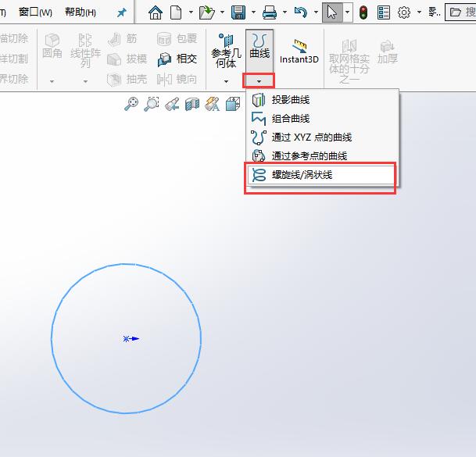Expand the Fillet (圆角) dropdown arrow
Viewport: 476px width, 457px height.
point(52,81)
